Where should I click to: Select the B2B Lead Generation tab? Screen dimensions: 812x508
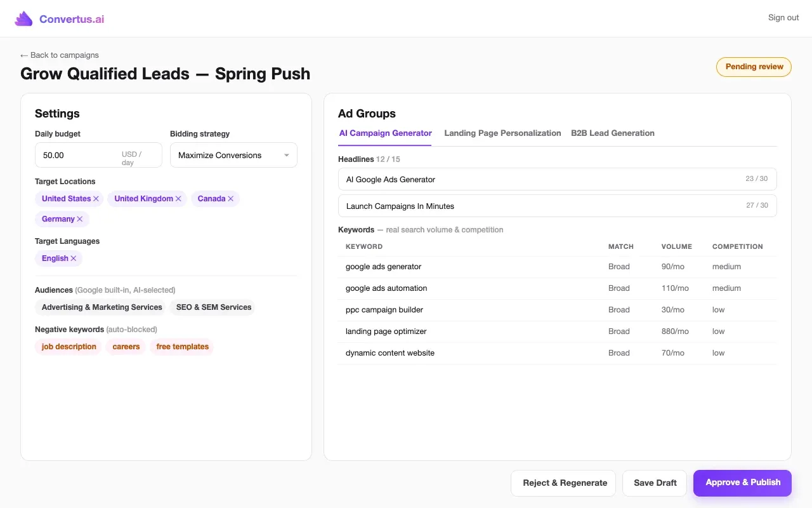point(613,133)
